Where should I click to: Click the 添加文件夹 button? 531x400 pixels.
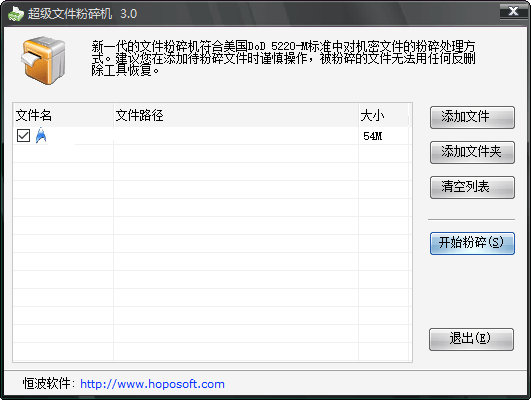(x=472, y=152)
